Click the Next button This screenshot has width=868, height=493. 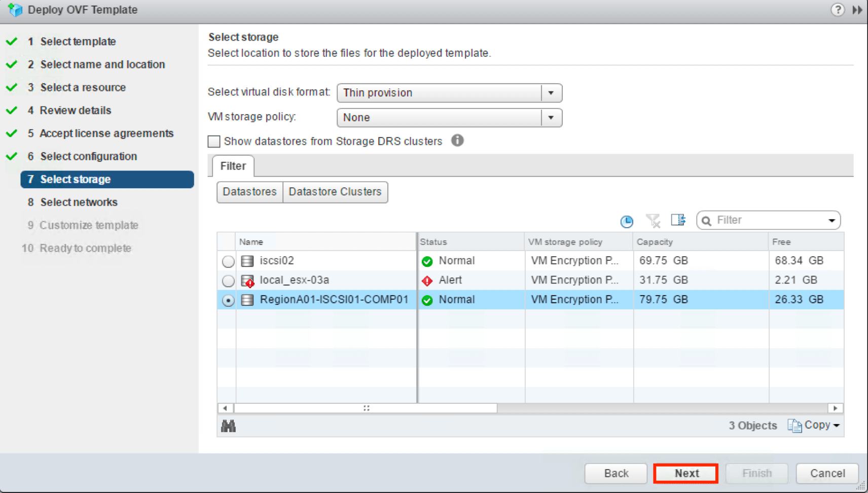[x=686, y=473]
